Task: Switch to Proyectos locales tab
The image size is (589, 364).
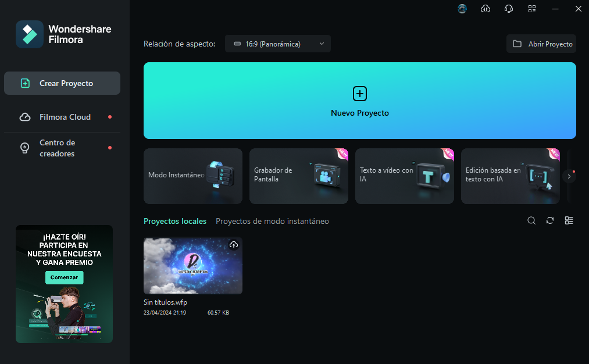Action: pyautogui.click(x=175, y=222)
